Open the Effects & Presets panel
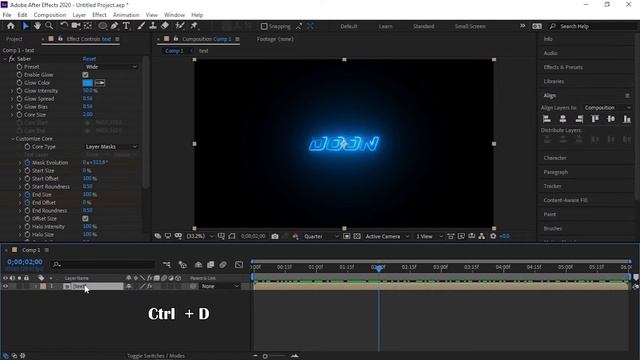640x360 pixels. tap(563, 67)
